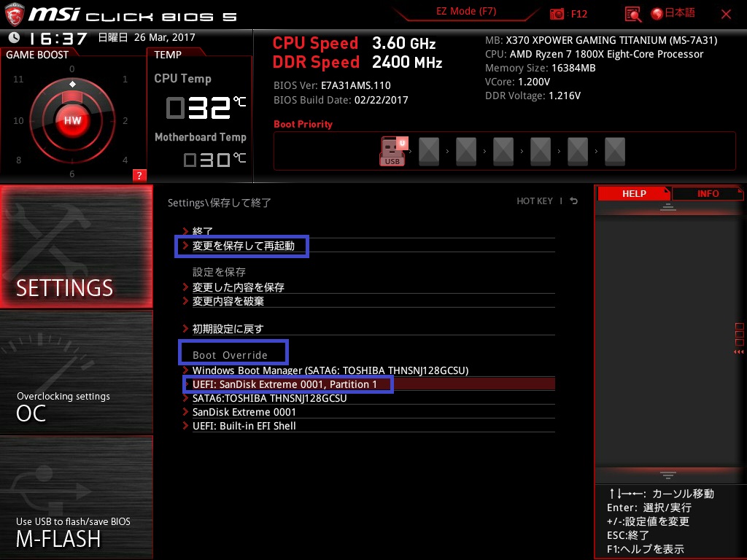The image size is (747, 560).
Task: Open the M-FLASH section
Action: point(76,497)
